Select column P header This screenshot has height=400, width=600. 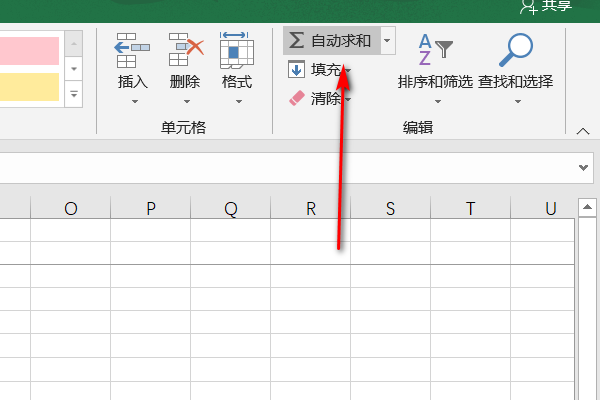tap(150, 209)
